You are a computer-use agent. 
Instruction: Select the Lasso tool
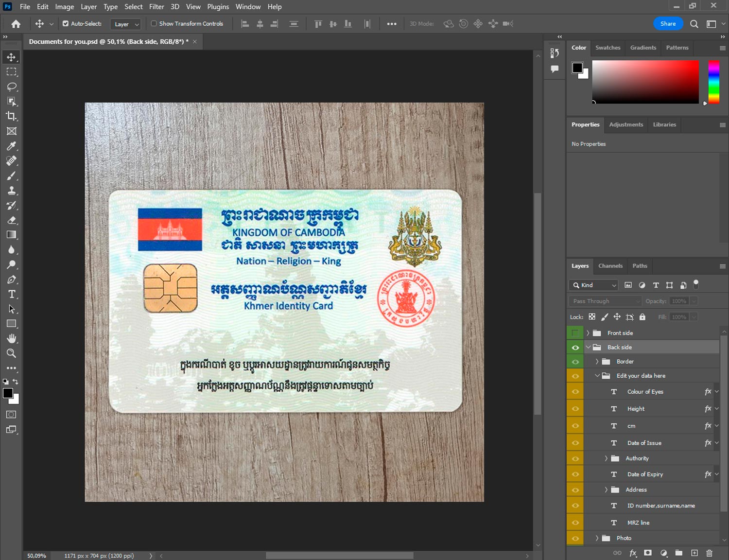click(11, 87)
